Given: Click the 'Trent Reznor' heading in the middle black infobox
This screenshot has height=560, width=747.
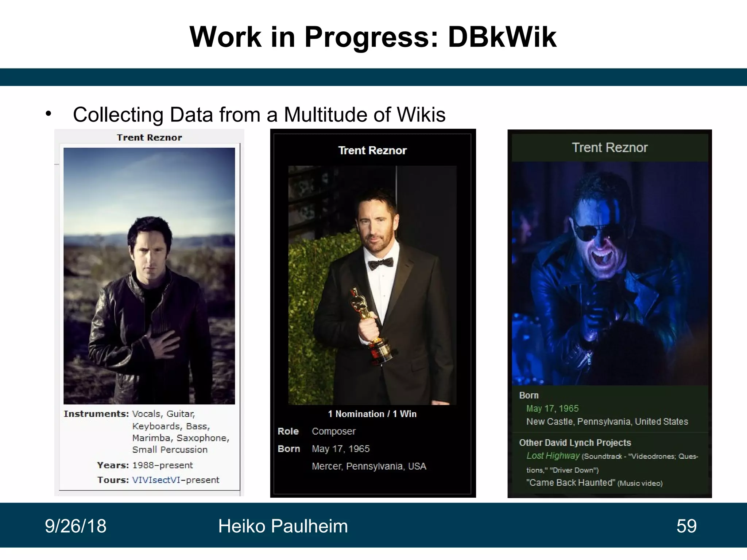Looking at the screenshot, I should click(372, 150).
